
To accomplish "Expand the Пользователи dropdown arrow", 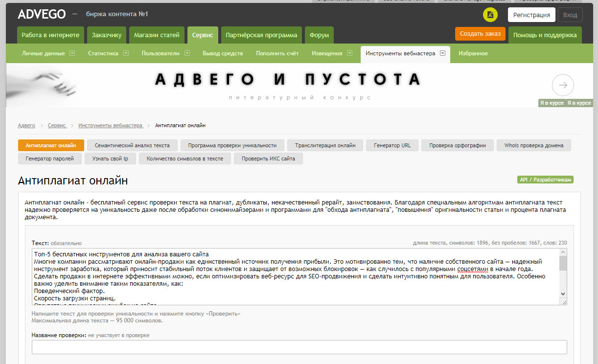I will pos(187,53).
